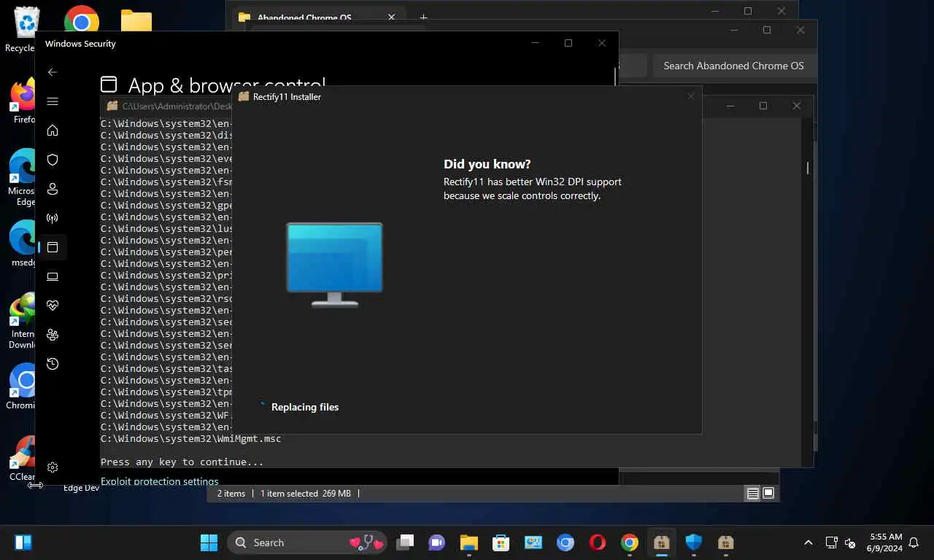The image size is (934, 560).
Task: Click 1 item selected 269 MB status
Action: [x=306, y=494]
